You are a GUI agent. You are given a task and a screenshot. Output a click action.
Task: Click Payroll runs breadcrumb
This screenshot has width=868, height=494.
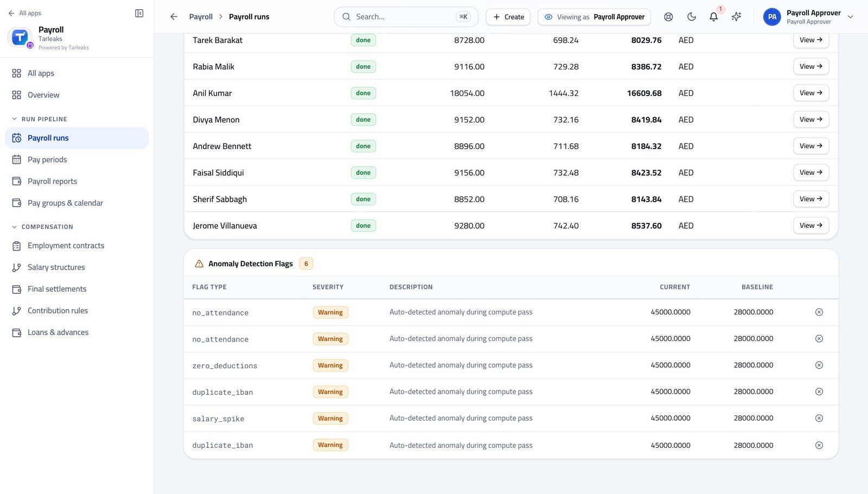click(249, 17)
